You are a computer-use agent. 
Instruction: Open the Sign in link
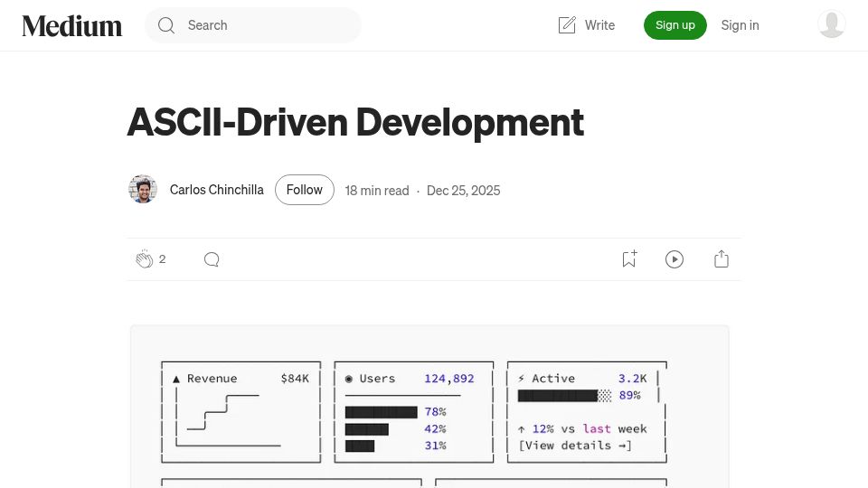click(x=740, y=25)
